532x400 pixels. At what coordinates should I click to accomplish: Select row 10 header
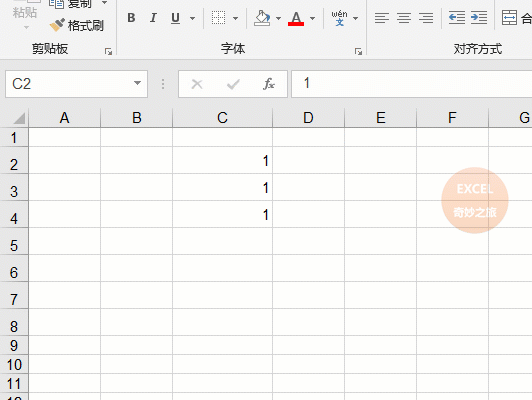tap(14, 365)
